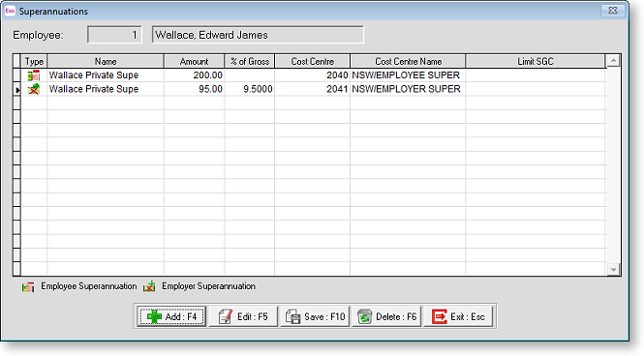
Task: Click the green plus Add : F4 button
Action: [x=171, y=316]
